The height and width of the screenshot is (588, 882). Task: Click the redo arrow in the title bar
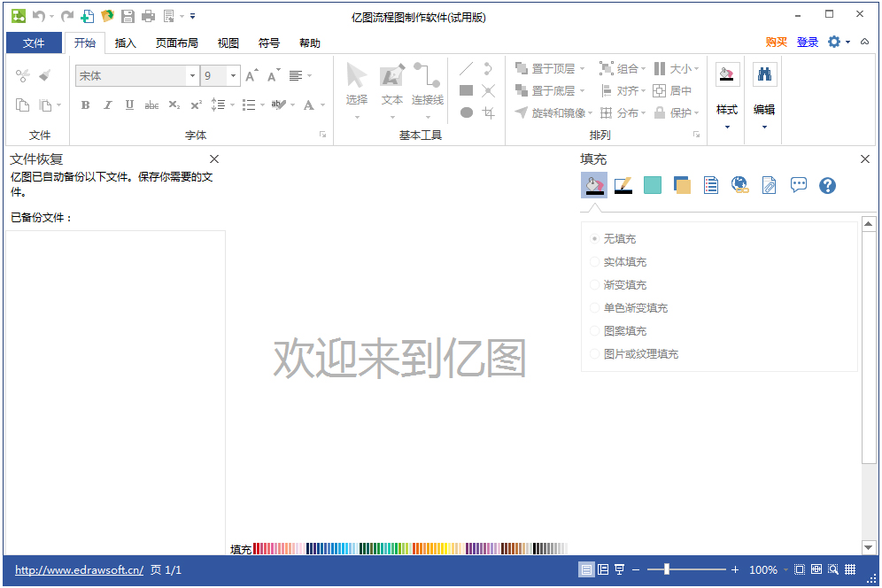tap(67, 16)
